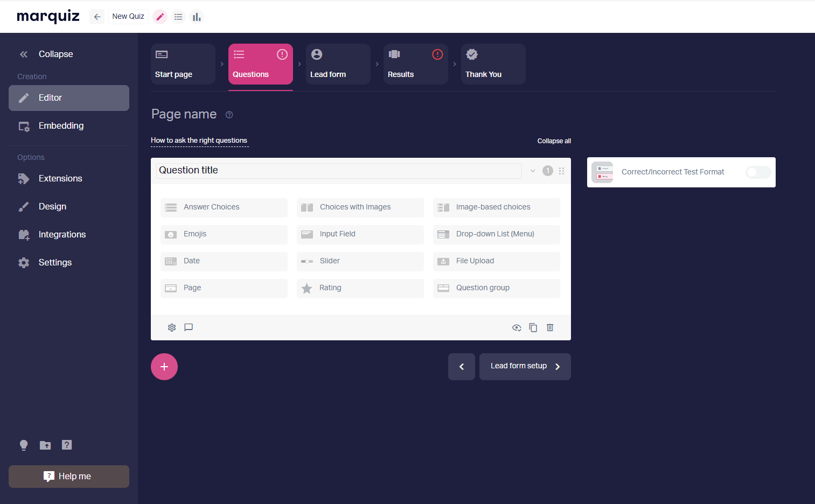Click the question mark help icon beside Page name
This screenshot has height=504, width=815.
[229, 115]
